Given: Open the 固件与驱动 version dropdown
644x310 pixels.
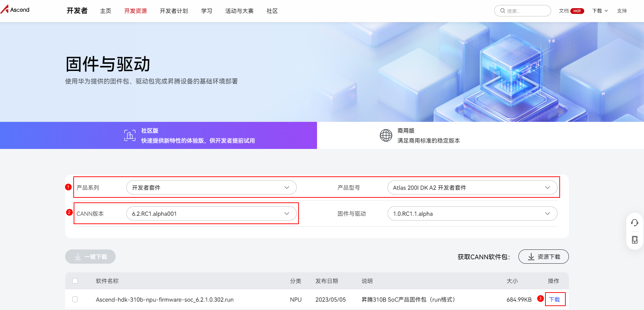Looking at the screenshot, I should tap(472, 213).
